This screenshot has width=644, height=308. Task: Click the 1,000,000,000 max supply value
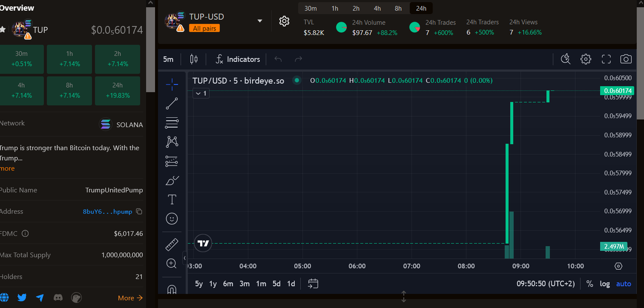[x=122, y=255]
